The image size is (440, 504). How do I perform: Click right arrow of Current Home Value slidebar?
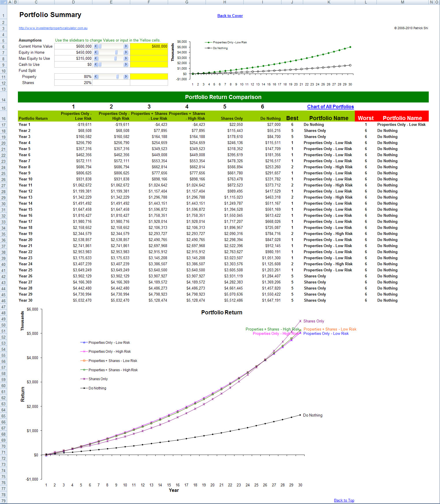126,46
